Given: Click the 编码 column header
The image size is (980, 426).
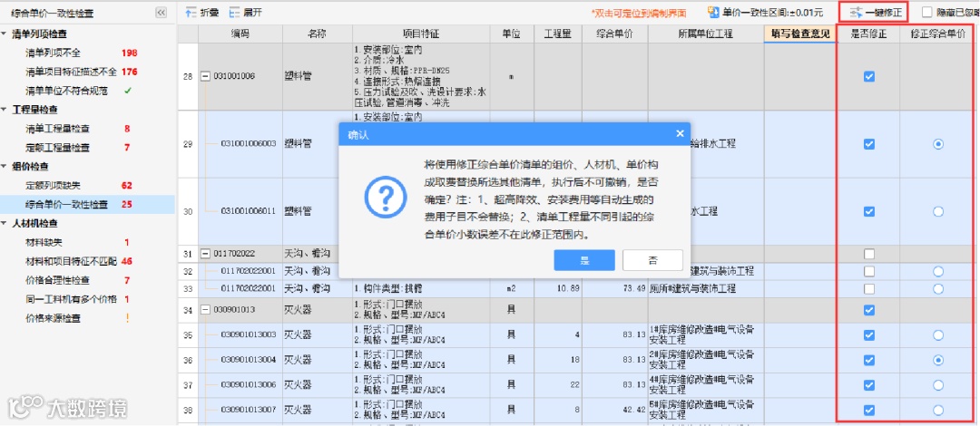Looking at the screenshot, I should click(240, 34).
